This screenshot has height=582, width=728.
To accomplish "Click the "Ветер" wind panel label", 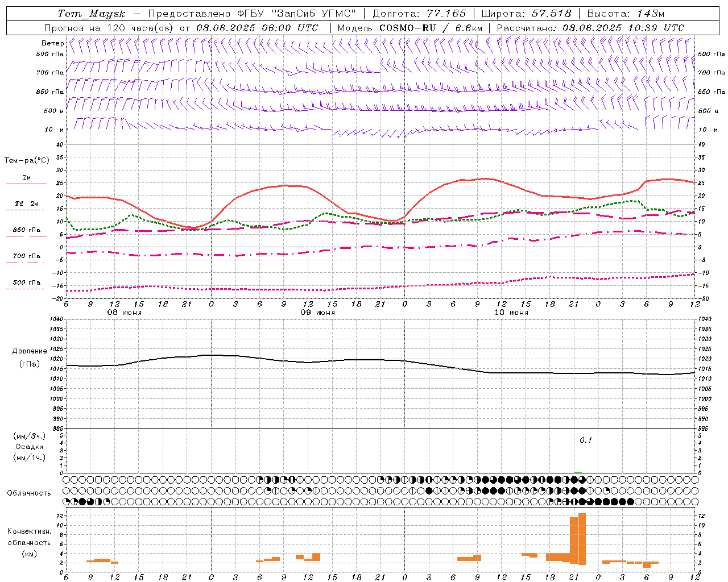I will coord(53,43).
